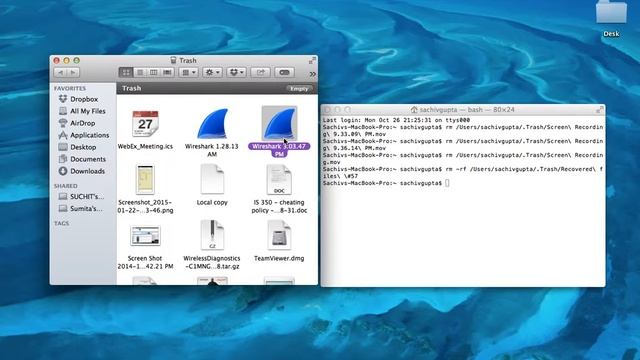Open Downloads in the sidebar
Screen dimensions: 640x360
pyautogui.click(x=82, y=171)
